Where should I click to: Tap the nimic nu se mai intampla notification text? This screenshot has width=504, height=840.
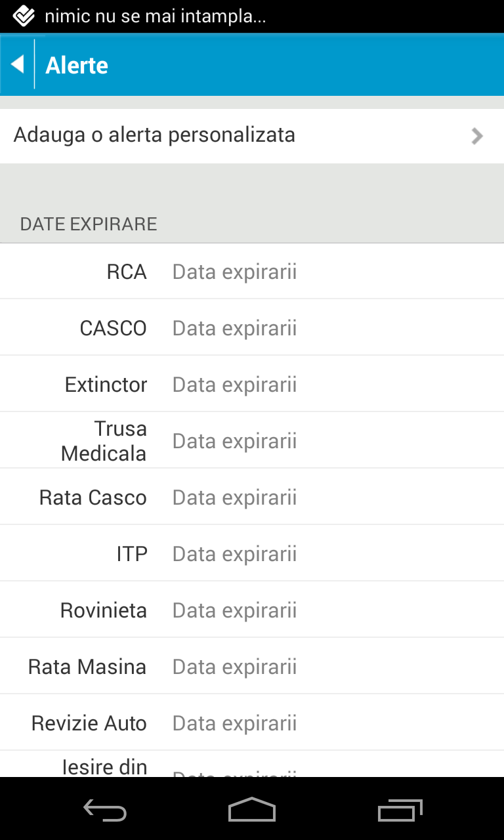pos(155,16)
